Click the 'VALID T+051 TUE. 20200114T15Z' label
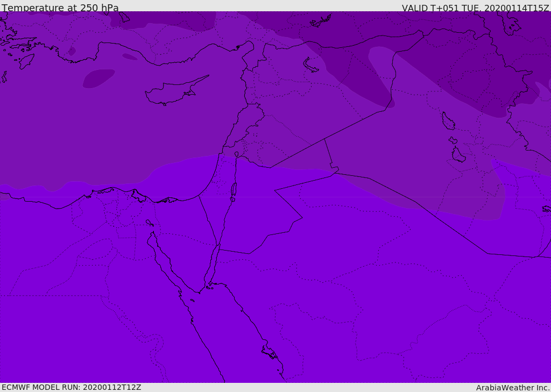 coord(476,8)
